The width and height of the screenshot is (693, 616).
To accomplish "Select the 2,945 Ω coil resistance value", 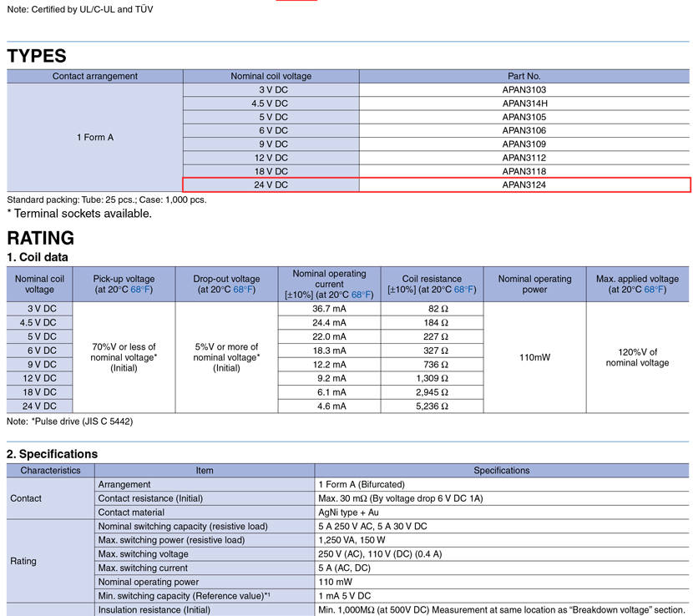I will (x=432, y=392).
